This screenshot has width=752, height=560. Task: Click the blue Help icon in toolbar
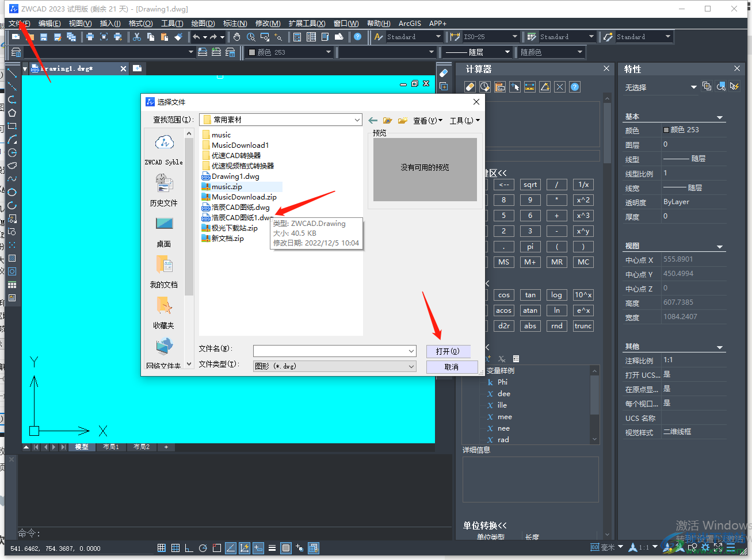click(x=358, y=37)
